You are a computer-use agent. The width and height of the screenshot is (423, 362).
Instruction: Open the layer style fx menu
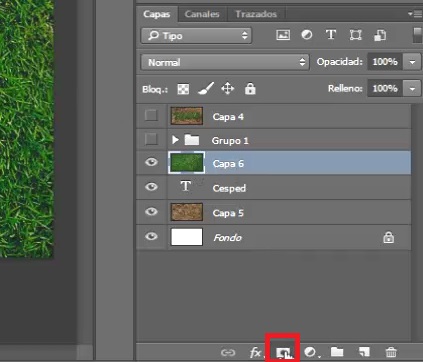click(x=256, y=352)
